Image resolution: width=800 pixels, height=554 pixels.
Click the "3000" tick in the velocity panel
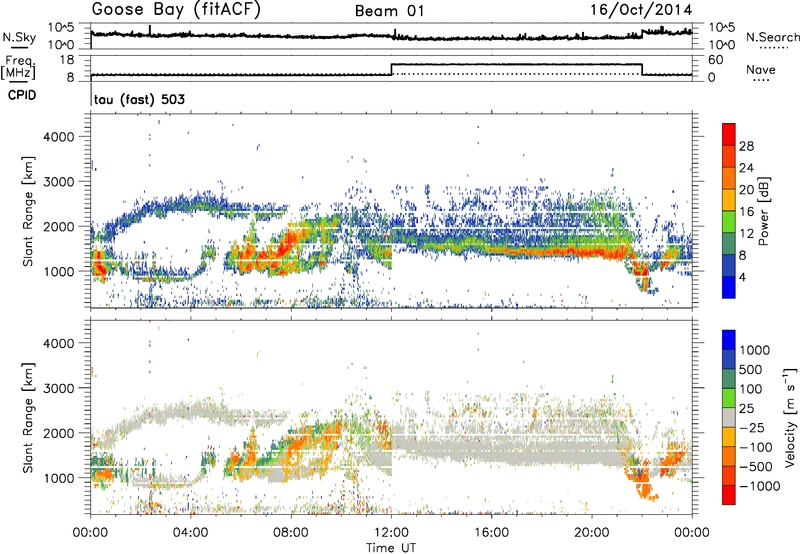pyautogui.click(x=59, y=388)
